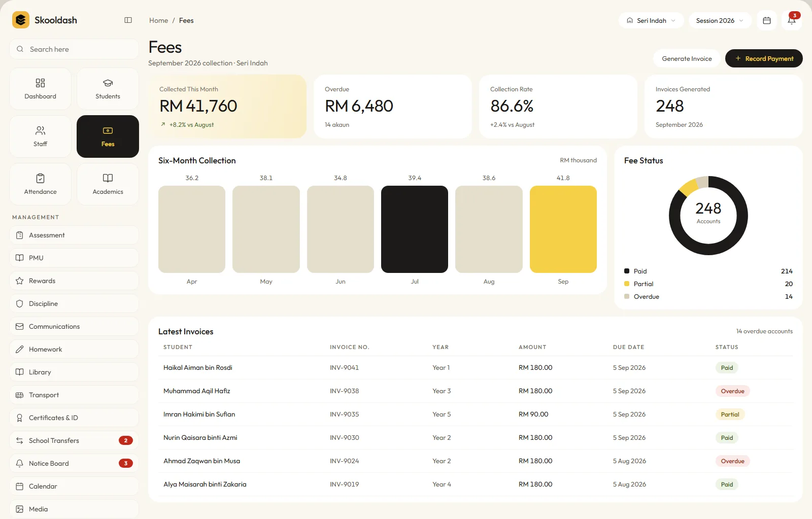Open Dashboard from sidebar tiles
This screenshot has height=519, width=812.
click(41, 89)
